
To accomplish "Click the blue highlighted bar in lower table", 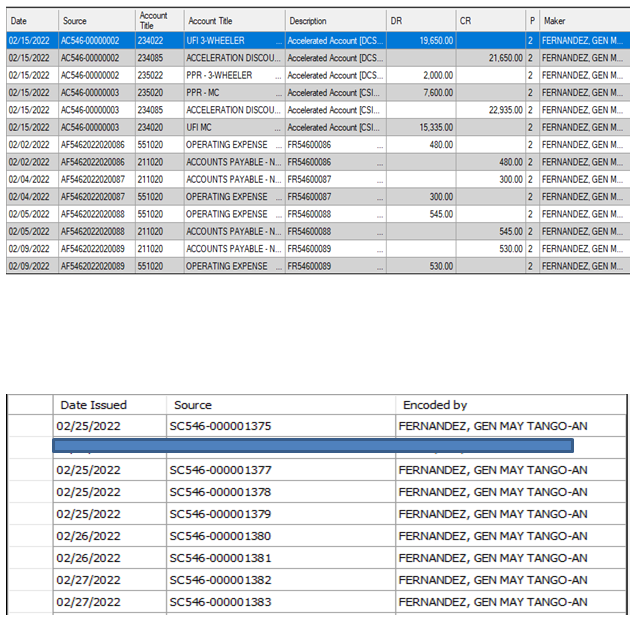I will click(313, 446).
